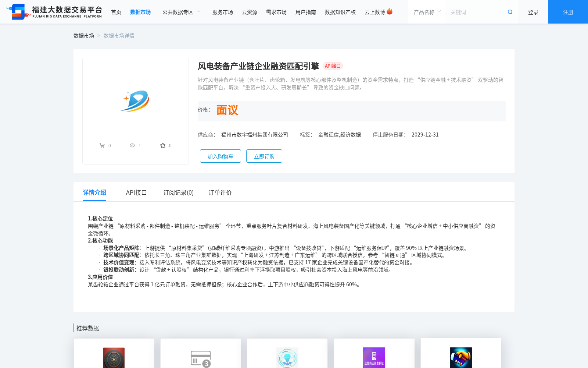Viewport: 588px width, 368px height.
Task: Click the orange 面议 price text
Action: pos(227,110)
